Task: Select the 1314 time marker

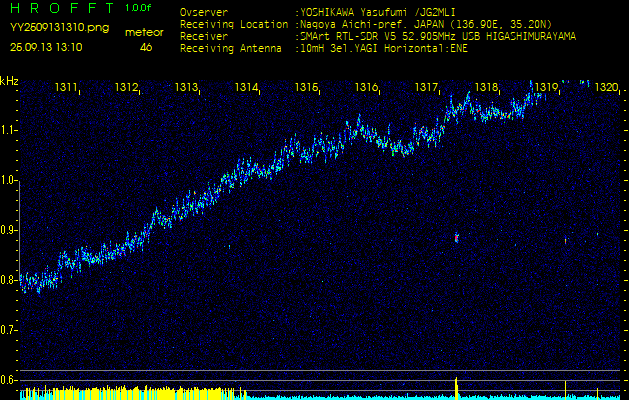Action: [x=247, y=88]
